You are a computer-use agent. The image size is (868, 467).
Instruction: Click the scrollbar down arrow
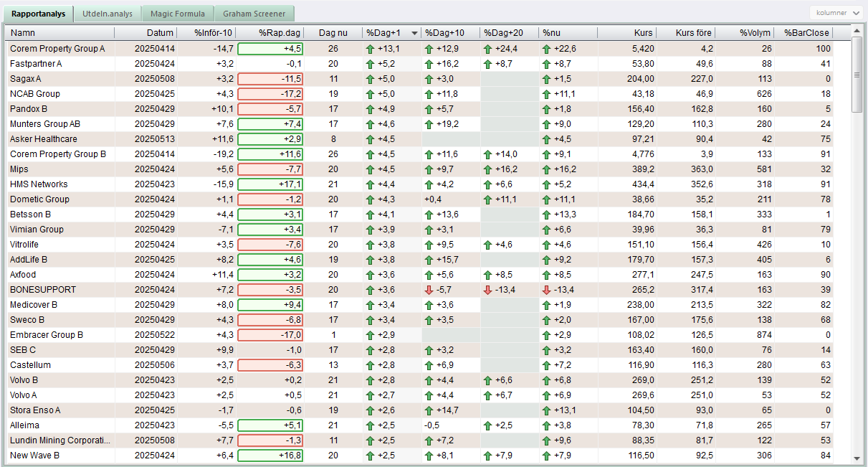click(x=857, y=458)
